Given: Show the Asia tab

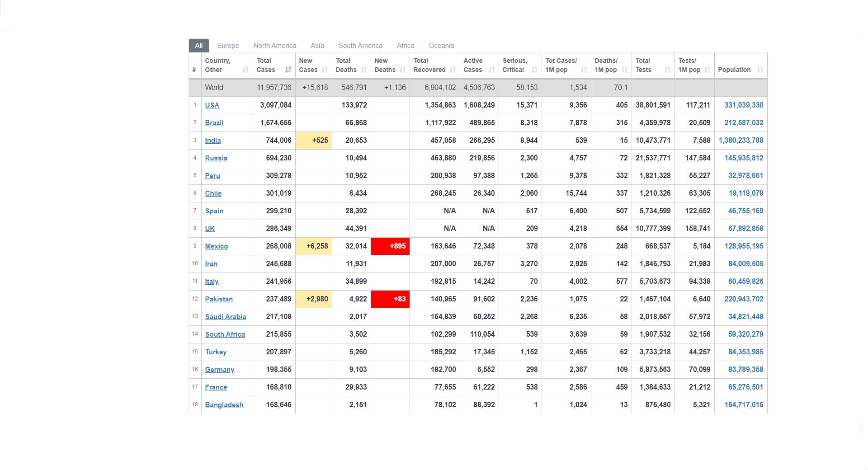Looking at the screenshot, I should [x=317, y=46].
